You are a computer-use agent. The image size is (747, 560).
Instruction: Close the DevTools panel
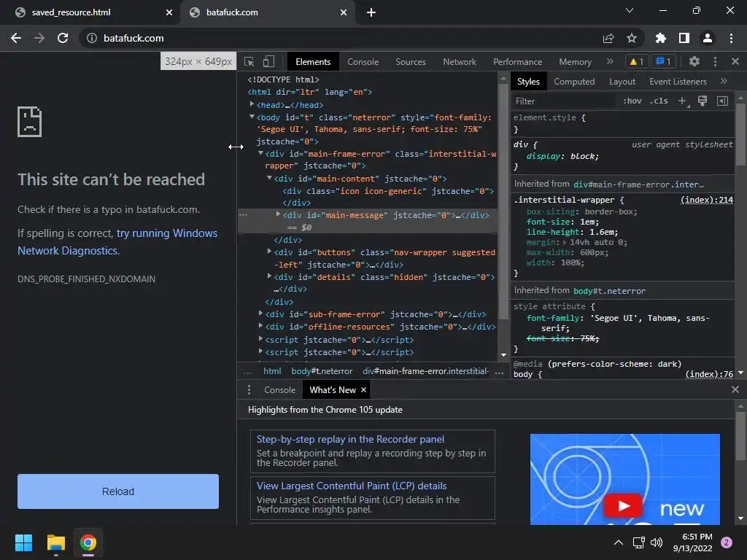[735, 61]
